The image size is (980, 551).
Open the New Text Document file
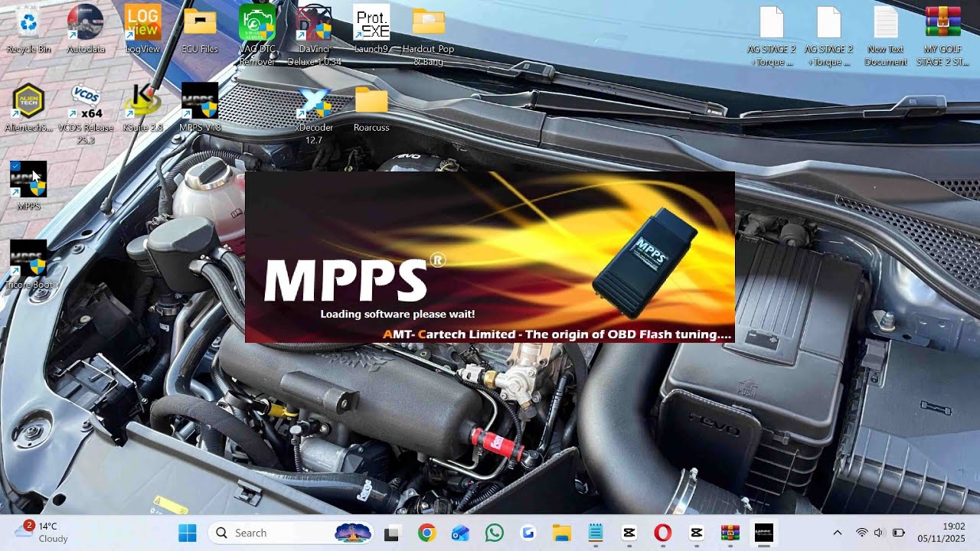click(x=886, y=34)
